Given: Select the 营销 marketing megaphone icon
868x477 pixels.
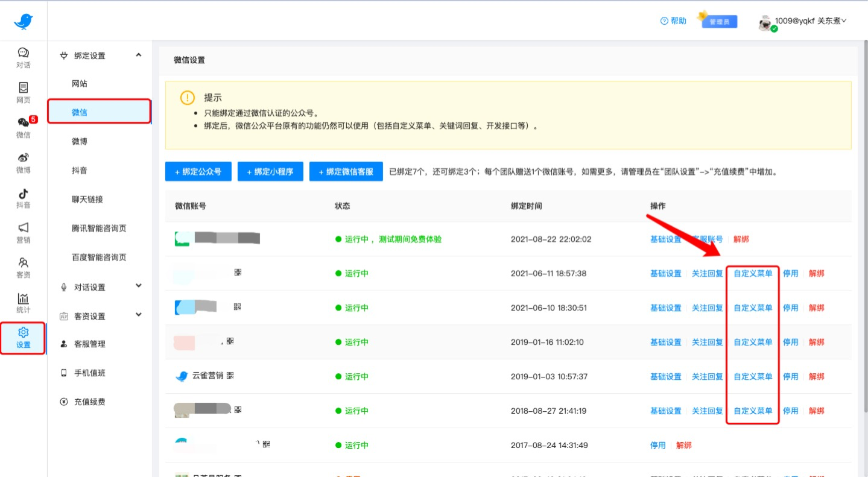Looking at the screenshot, I should click(23, 233).
